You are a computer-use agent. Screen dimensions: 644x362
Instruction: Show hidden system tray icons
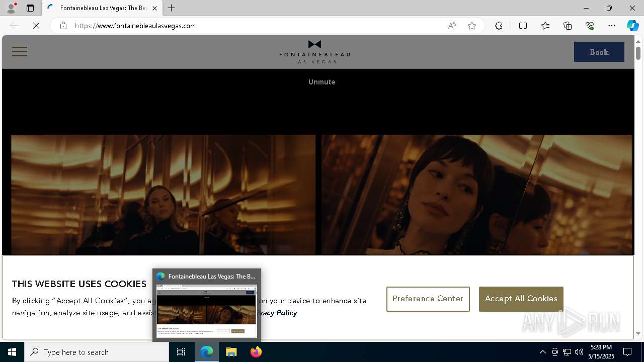(x=542, y=352)
